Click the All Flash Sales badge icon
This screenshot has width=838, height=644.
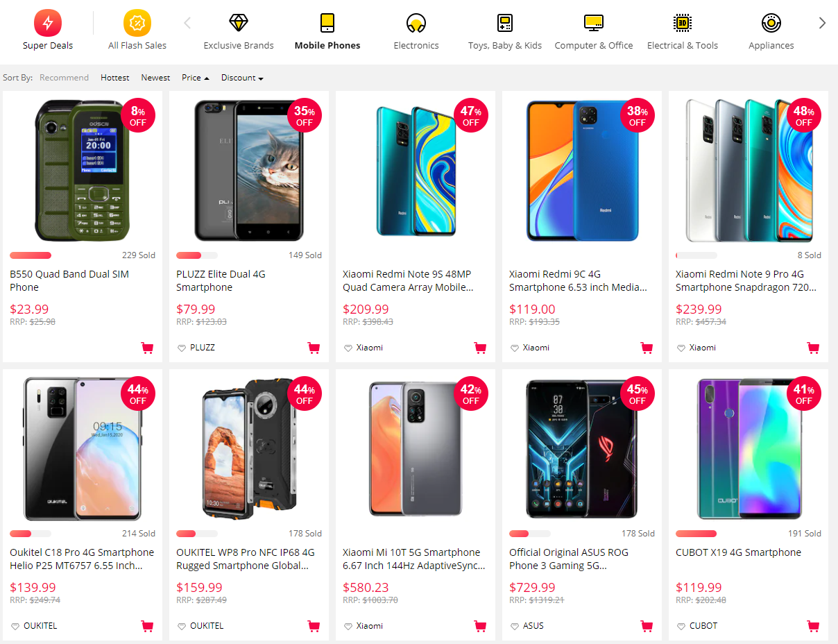coord(137,23)
